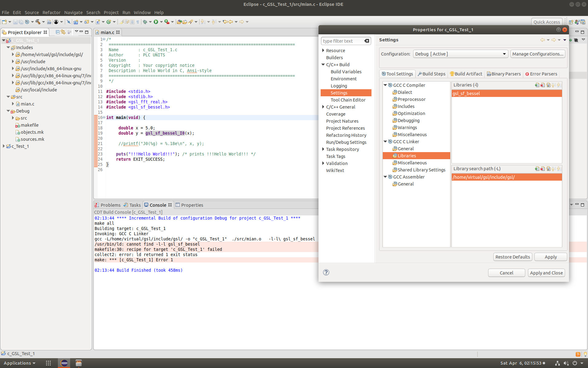Click the Eclipse icon in the taskbar

coord(64,363)
